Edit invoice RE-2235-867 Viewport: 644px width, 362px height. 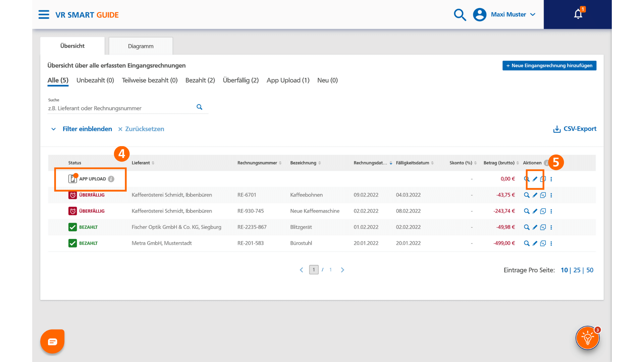coord(535,227)
